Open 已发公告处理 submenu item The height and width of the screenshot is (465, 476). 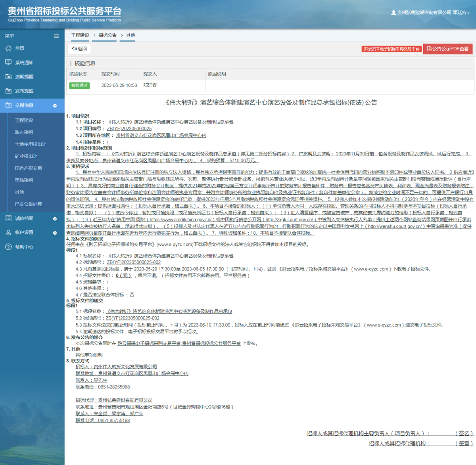[28, 204]
